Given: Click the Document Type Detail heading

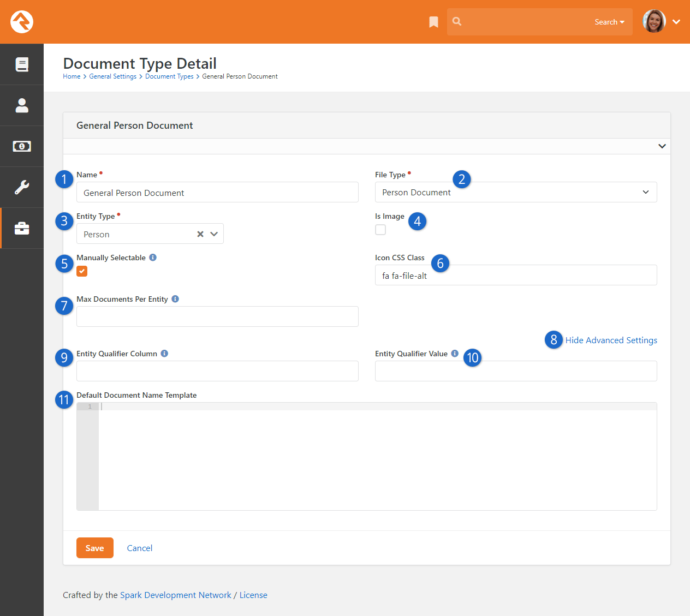Looking at the screenshot, I should coord(140,63).
